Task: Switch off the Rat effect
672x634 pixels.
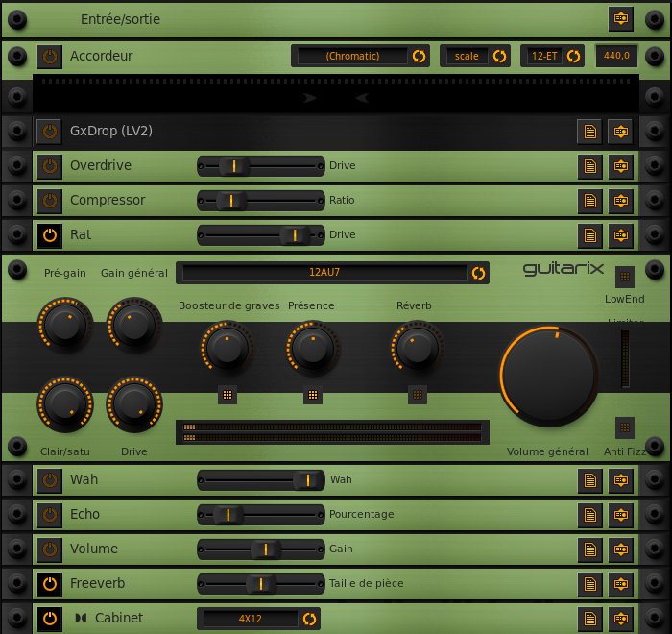Action: click(50, 235)
